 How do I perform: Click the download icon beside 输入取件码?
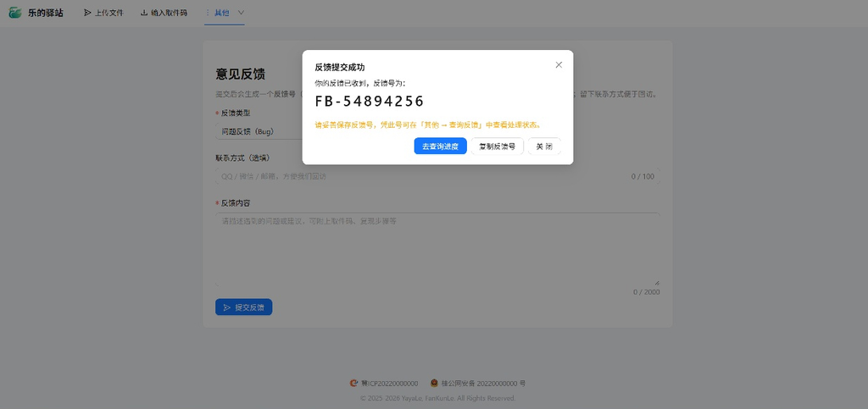(144, 13)
